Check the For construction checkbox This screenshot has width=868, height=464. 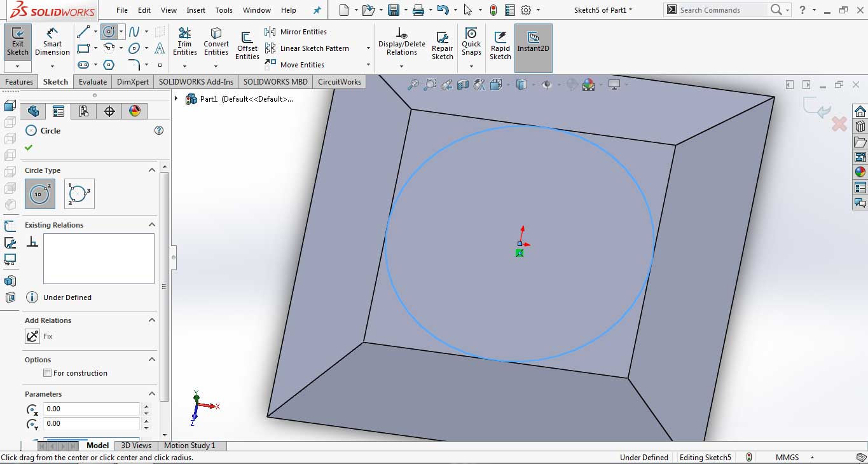tap(47, 373)
